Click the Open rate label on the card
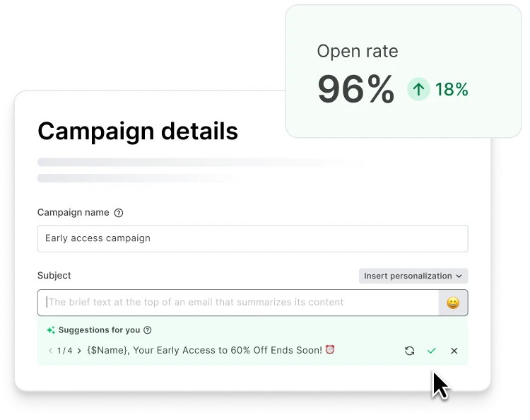This screenshot has width=530, height=420. click(357, 52)
